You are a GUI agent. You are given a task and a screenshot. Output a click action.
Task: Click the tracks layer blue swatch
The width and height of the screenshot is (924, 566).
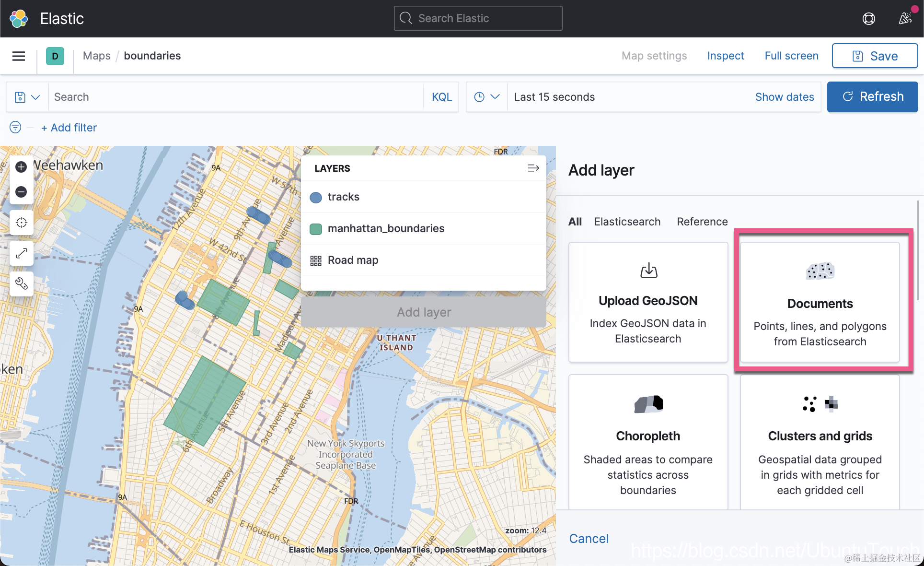pos(316,197)
